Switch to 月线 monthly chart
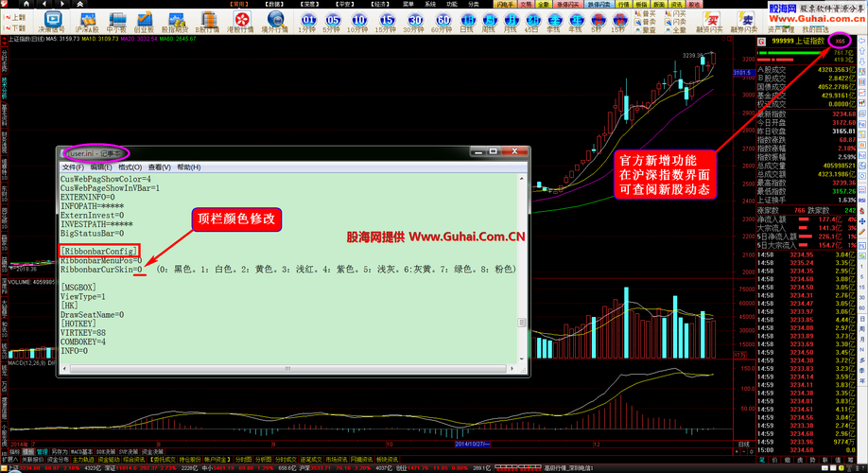The height and width of the screenshot is (473, 868). coord(511,23)
